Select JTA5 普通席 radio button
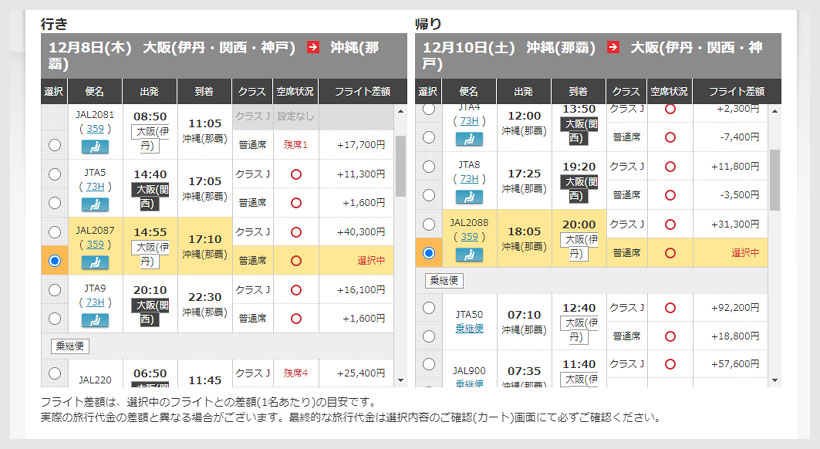The width and height of the screenshot is (820, 449). (54, 203)
